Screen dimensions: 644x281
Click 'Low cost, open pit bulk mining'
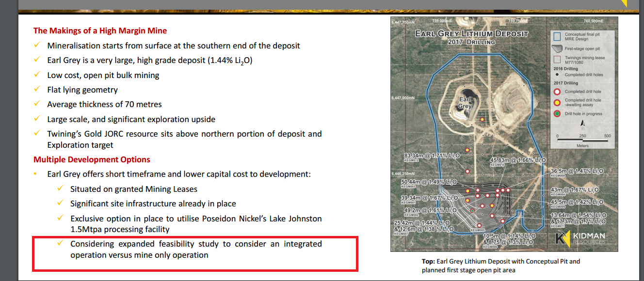pos(103,75)
